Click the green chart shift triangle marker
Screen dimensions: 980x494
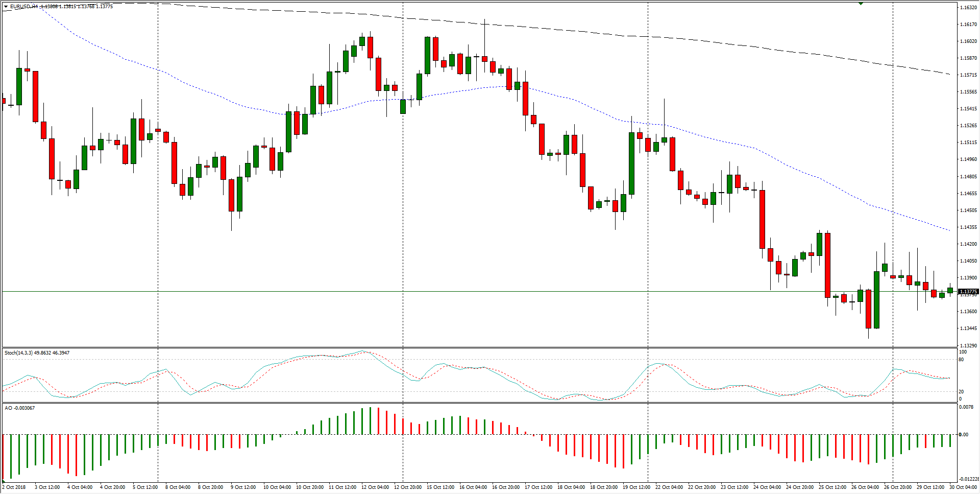coord(861,4)
